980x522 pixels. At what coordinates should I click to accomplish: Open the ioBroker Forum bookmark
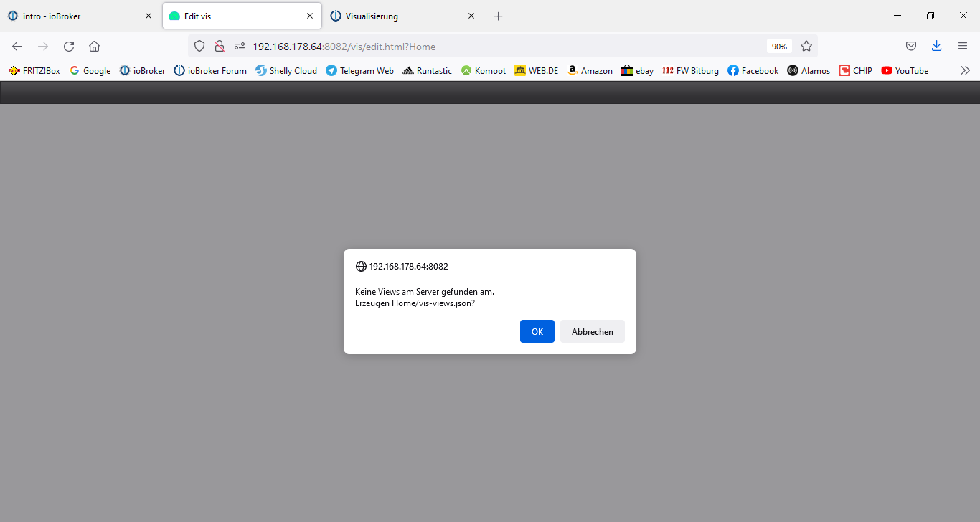tap(210, 70)
